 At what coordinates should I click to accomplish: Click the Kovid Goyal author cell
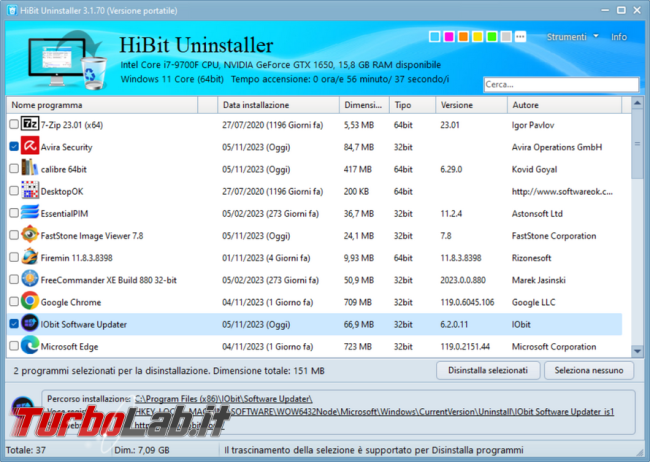[534, 169]
